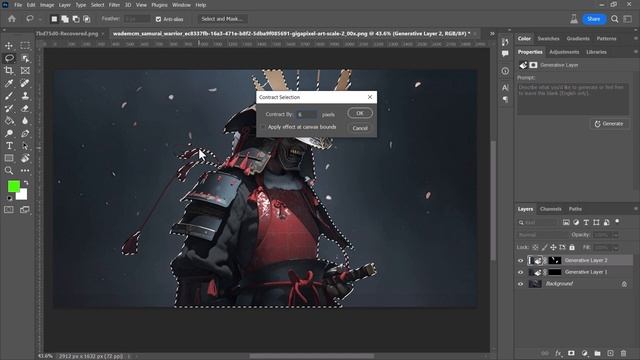Click the Delete layer trash icon

point(623,353)
